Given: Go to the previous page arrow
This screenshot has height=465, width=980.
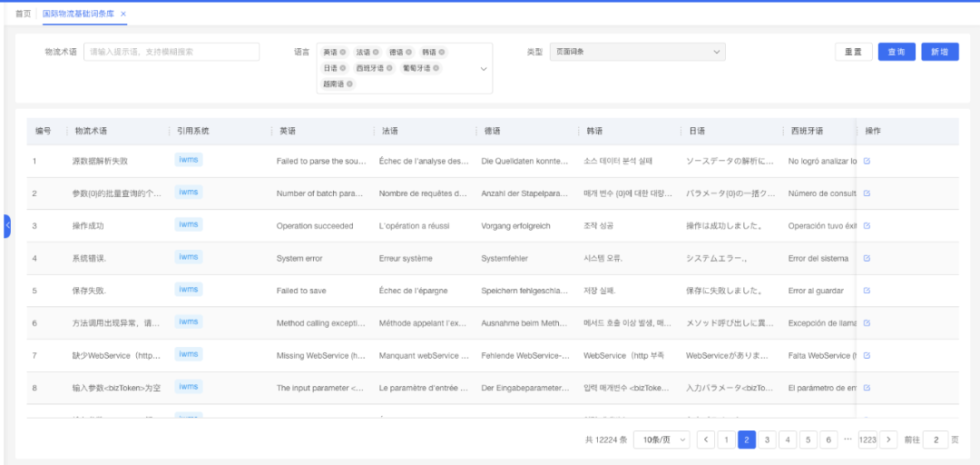Looking at the screenshot, I should [706, 440].
